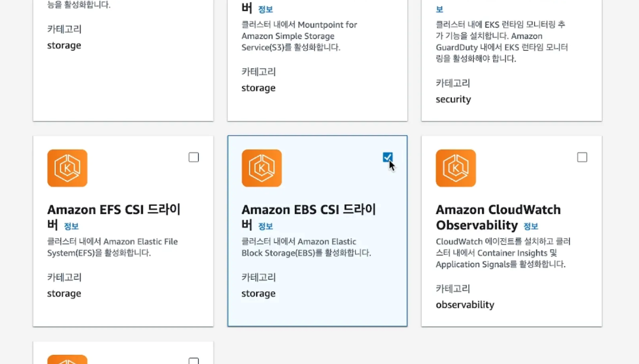The width and height of the screenshot is (639, 364).
Task: Open 정보 link for Amazon EFS CSI driver
Action: pyautogui.click(x=71, y=226)
